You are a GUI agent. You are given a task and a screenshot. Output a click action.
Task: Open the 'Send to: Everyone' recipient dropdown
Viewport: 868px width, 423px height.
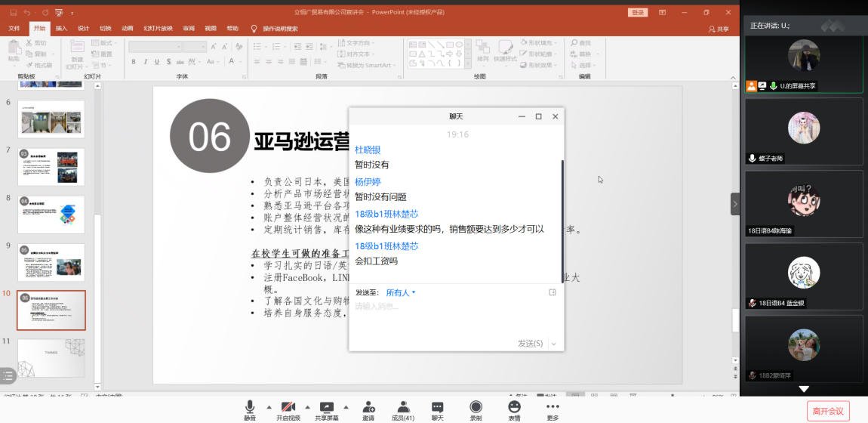401,292
